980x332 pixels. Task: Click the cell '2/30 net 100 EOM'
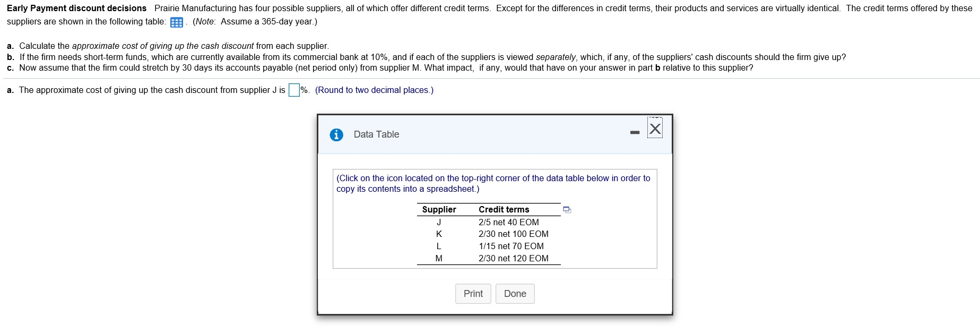pyautogui.click(x=514, y=234)
